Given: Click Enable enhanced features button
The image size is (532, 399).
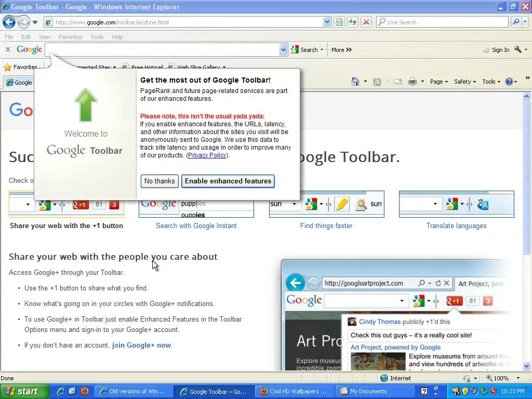Looking at the screenshot, I should (228, 181).
